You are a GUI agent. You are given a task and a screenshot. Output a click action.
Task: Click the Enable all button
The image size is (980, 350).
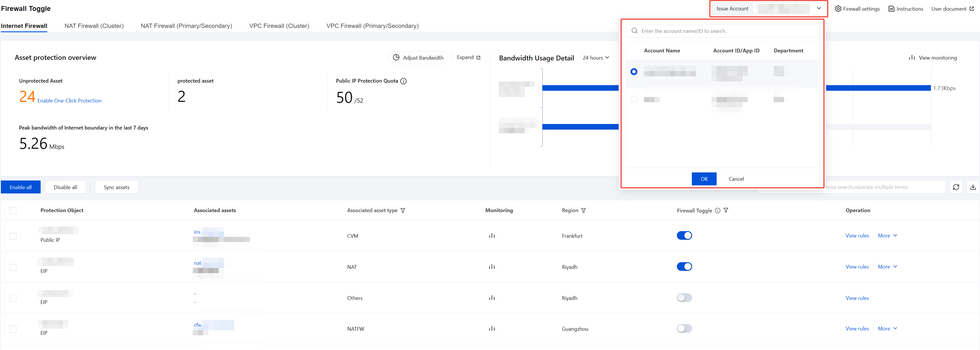pyautogui.click(x=20, y=187)
